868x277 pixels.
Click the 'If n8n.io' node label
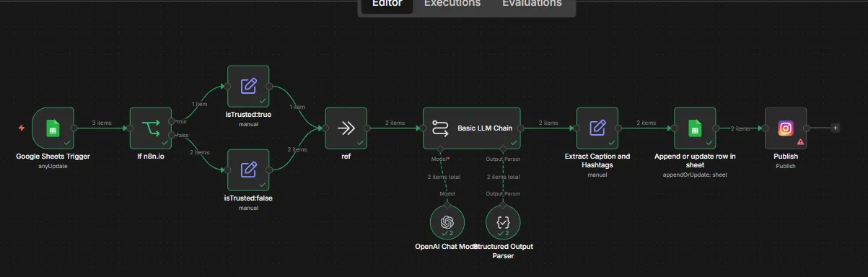(x=151, y=157)
